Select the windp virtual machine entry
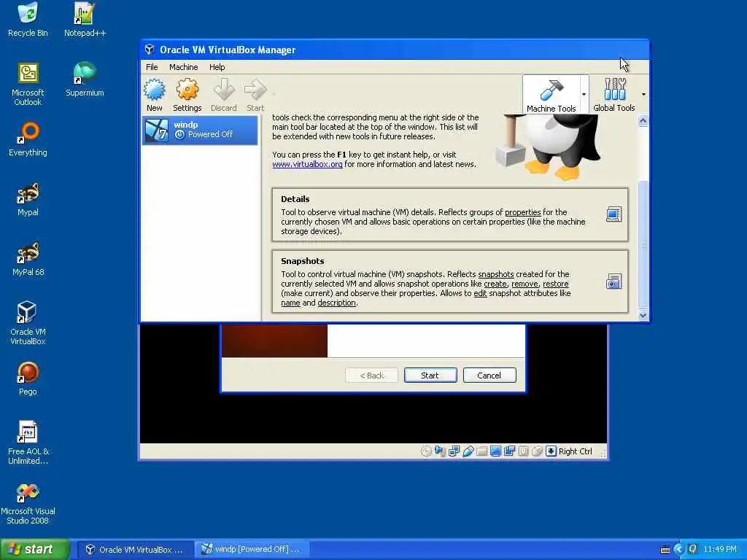This screenshot has width=747, height=560. tap(200, 130)
